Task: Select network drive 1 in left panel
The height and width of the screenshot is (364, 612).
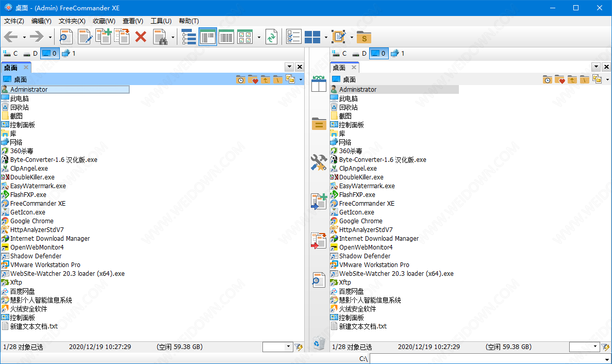Action: (69, 54)
